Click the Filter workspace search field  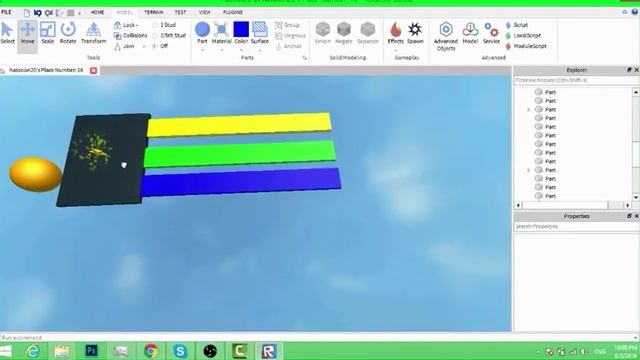[576, 80]
